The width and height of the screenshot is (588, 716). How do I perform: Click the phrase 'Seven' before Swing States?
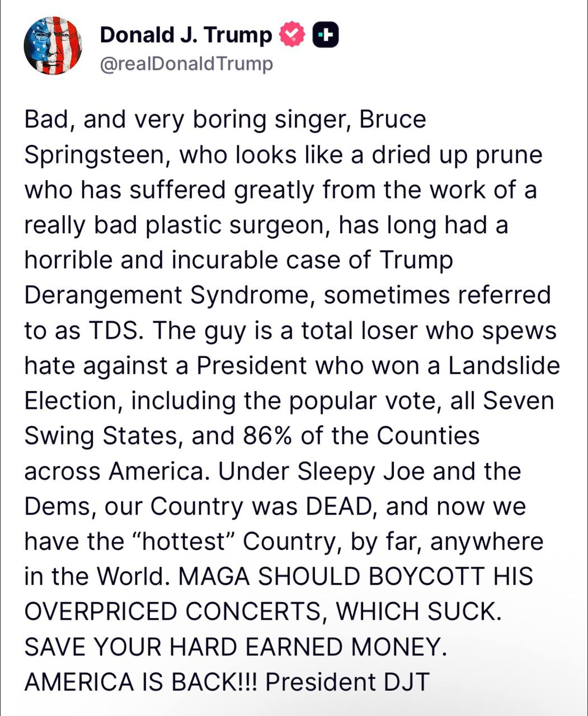[x=518, y=401]
